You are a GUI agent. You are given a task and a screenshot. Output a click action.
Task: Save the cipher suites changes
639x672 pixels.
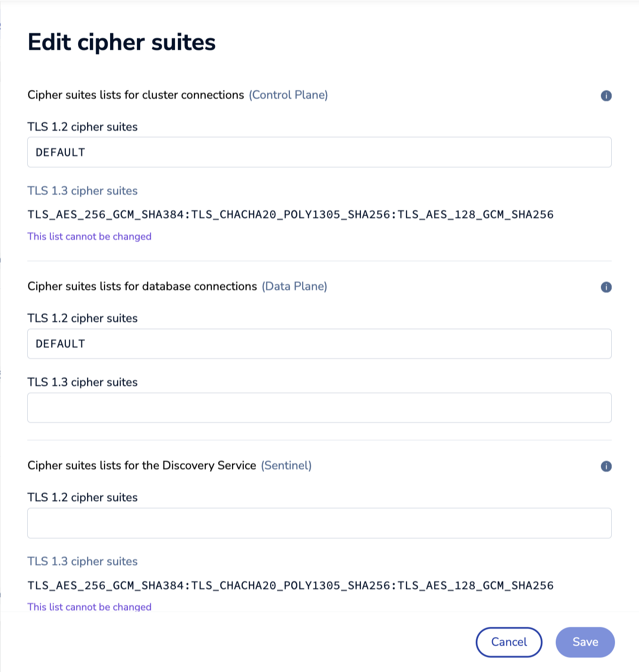click(585, 642)
